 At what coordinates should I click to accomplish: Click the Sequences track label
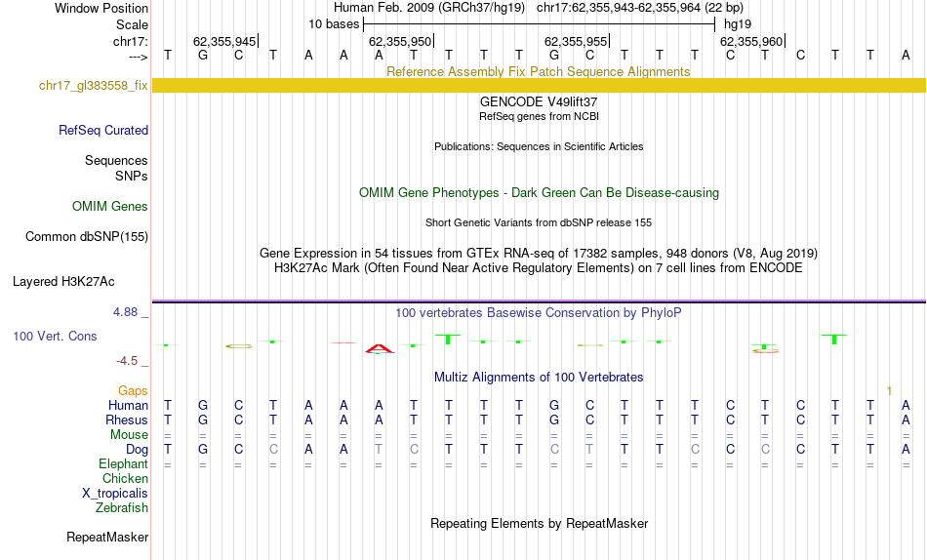(116, 160)
